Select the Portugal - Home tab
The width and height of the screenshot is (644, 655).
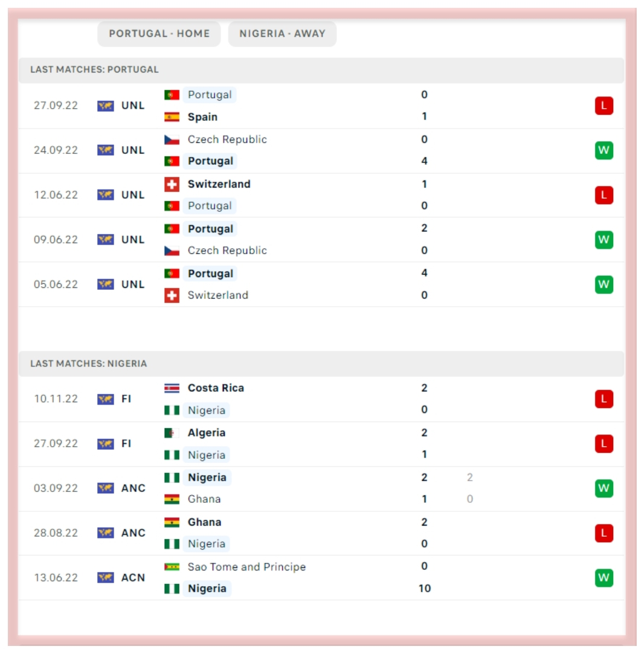pos(159,34)
